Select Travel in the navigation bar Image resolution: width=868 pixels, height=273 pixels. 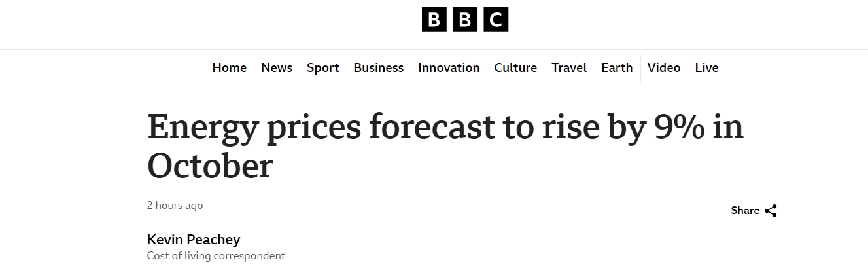point(569,68)
